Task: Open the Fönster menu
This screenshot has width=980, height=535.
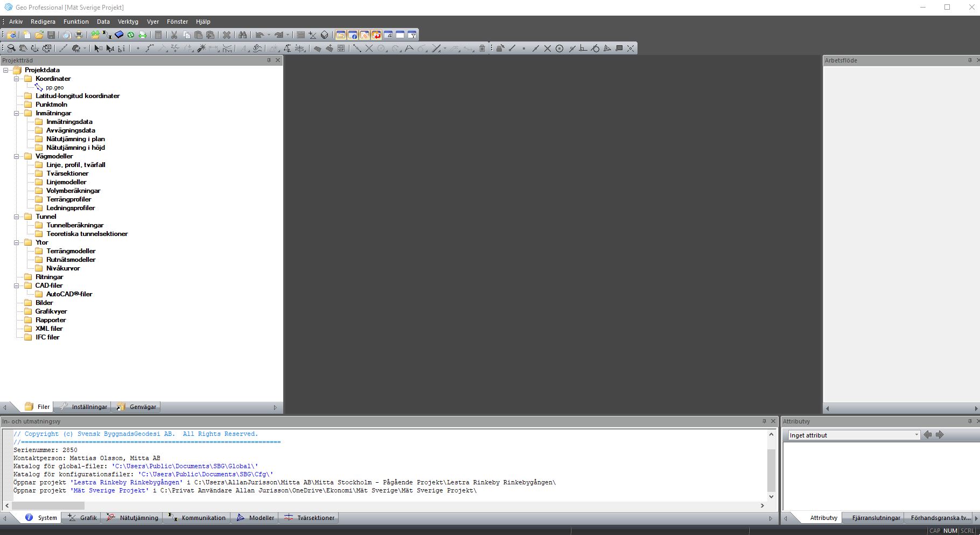Action: tap(177, 22)
